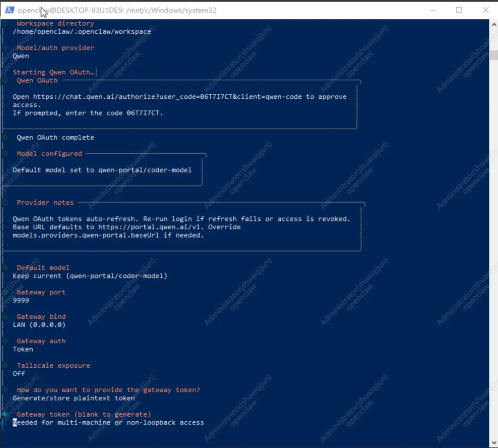This screenshot has height=448, width=498.
Task: Click the 'Token' auth value
Action: 23,349
